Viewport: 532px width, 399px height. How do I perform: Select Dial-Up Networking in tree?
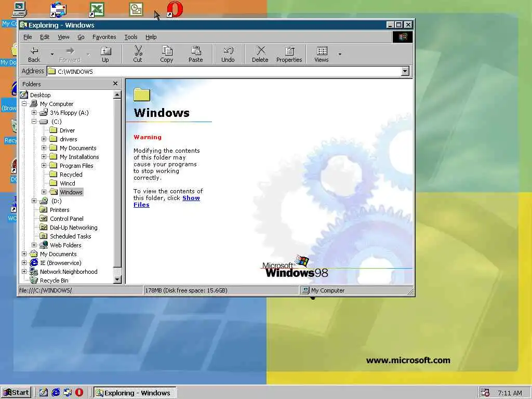coord(74,228)
